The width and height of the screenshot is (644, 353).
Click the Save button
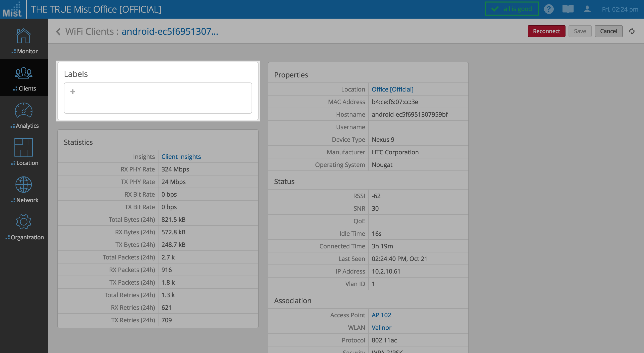click(x=580, y=31)
